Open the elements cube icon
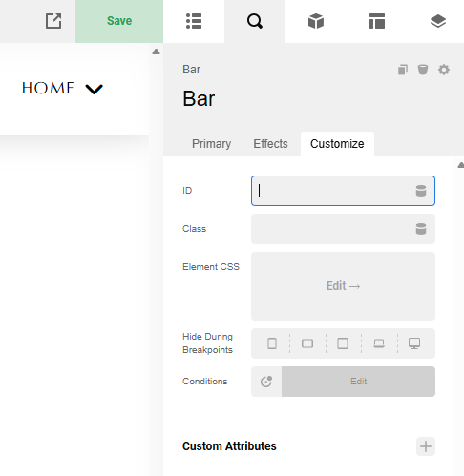This screenshot has width=464, height=476. coord(316,21)
